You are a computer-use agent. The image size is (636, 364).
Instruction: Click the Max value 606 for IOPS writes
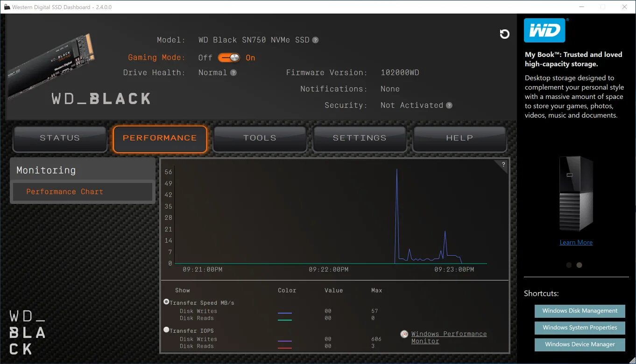point(376,339)
